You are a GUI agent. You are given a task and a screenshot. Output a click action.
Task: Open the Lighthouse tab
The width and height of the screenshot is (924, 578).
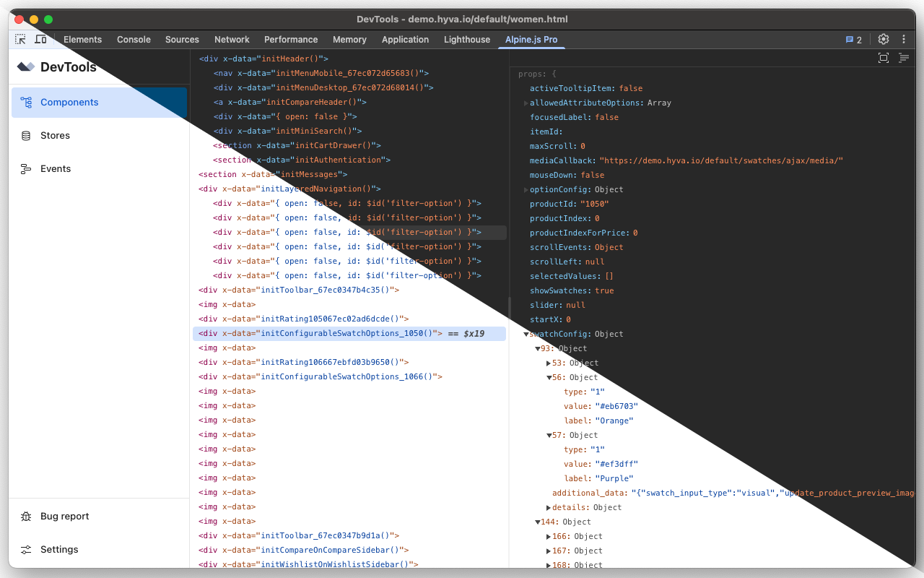click(x=466, y=40)
